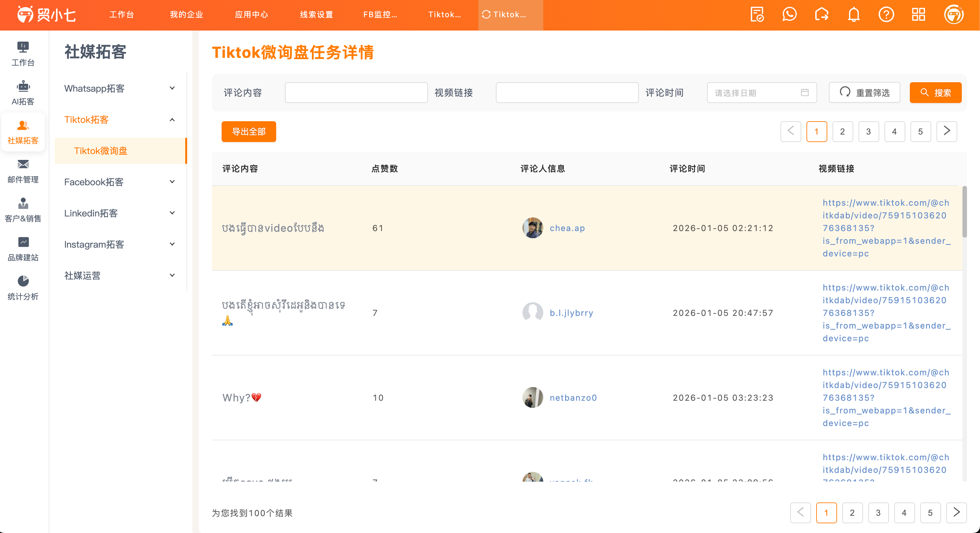Click next page arrow in top pagination
The width and height of the screenshot is (980, 533).
[x=947, y=132]
